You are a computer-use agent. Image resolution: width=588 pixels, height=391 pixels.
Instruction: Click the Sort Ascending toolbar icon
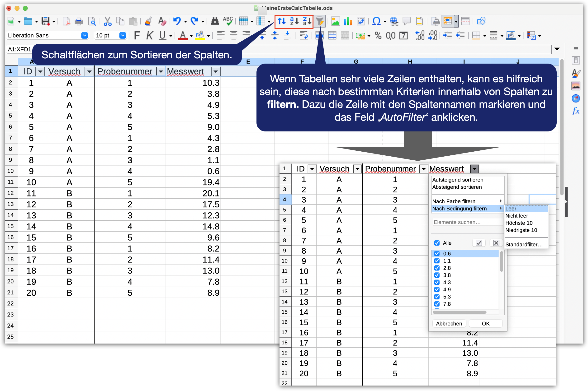tap(294, 21)
